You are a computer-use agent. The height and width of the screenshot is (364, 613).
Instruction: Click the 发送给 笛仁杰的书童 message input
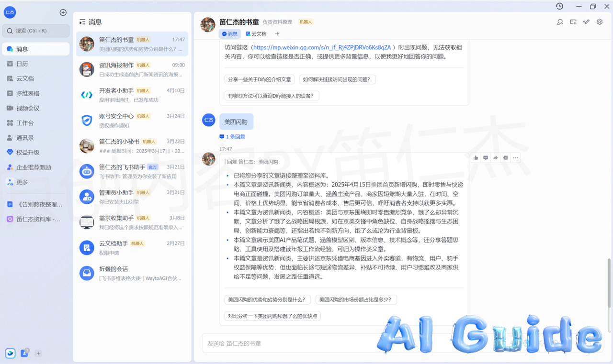pyautogui.click(x=402, y=343)
